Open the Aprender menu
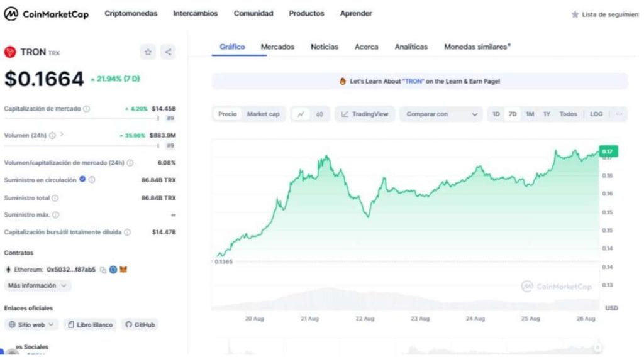644x357 pixels. [356, 14]
